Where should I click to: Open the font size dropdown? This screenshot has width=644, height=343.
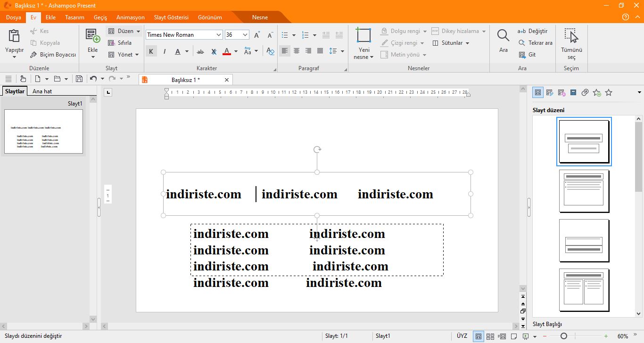245,35
